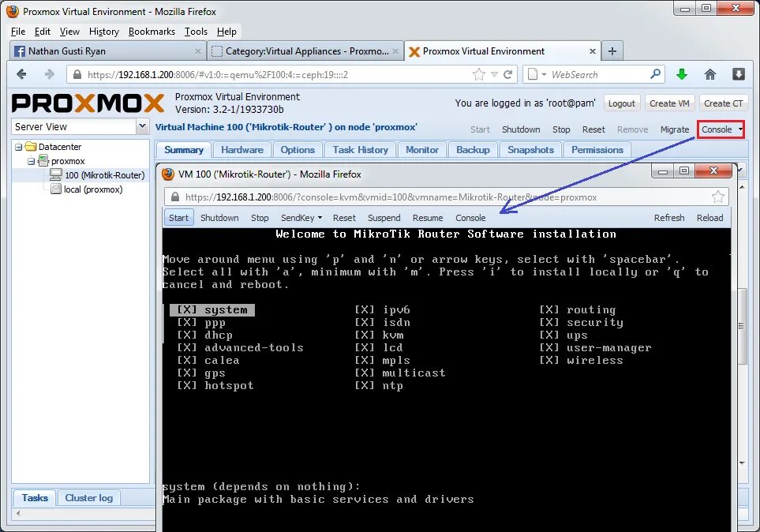Open search engine selector dropdown
Image resolution: width=760 pixels, height=532 pixels.
pyautogui.click(x=544, y=75)
